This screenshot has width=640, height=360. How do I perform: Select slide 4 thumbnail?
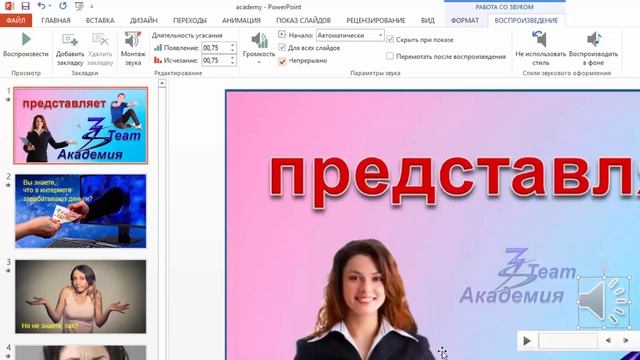[x=81, y=353]
